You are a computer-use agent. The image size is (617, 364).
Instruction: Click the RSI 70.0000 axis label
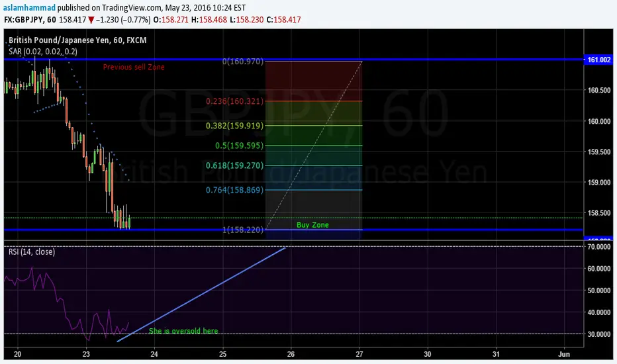pyautogui.click(x=599, y=247)
